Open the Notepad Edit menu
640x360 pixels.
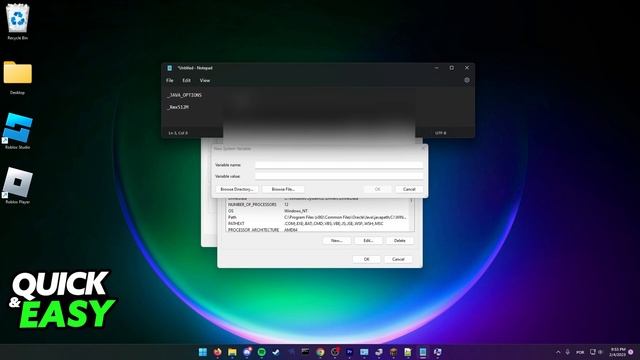click(x=187, y=81)
